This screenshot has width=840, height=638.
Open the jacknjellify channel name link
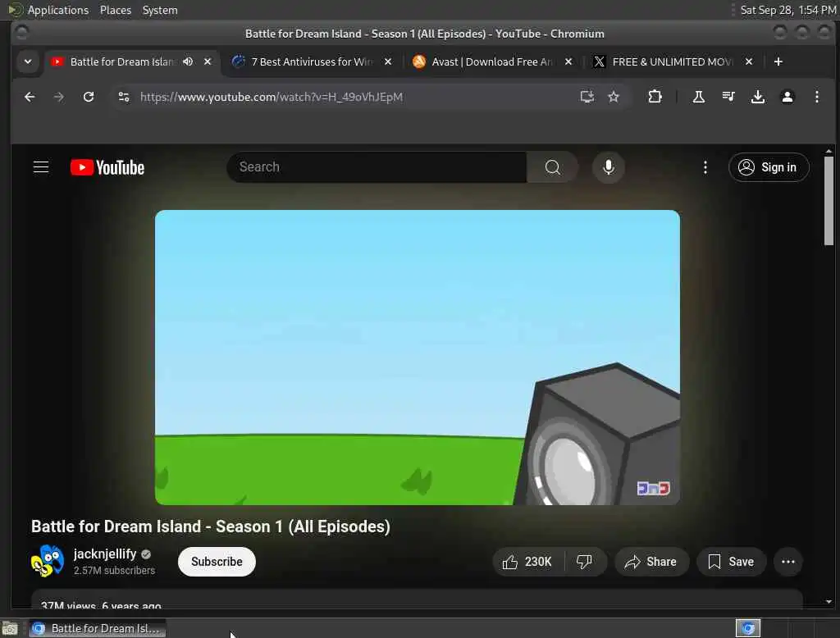click(105, 554)
